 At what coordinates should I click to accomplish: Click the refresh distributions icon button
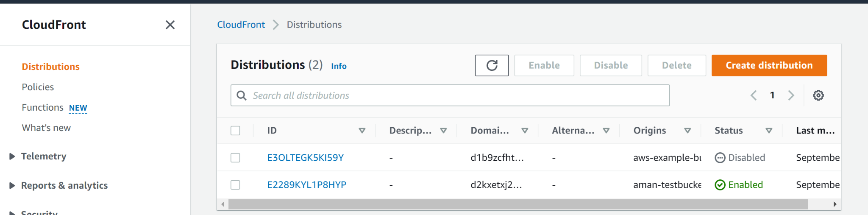(x=492, y=65)
